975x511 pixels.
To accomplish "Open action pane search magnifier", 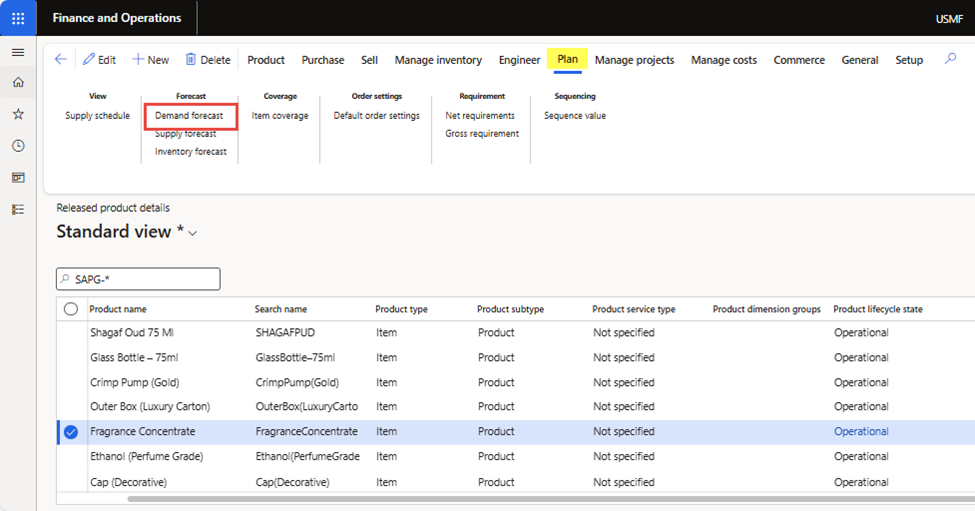I will pos(950,59).
